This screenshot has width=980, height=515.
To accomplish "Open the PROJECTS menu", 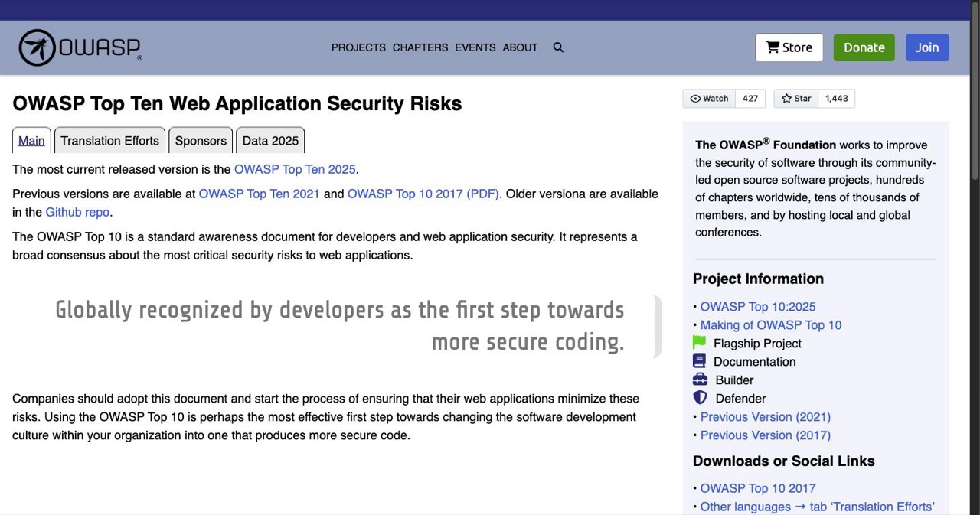I will [x=358, y=47].
